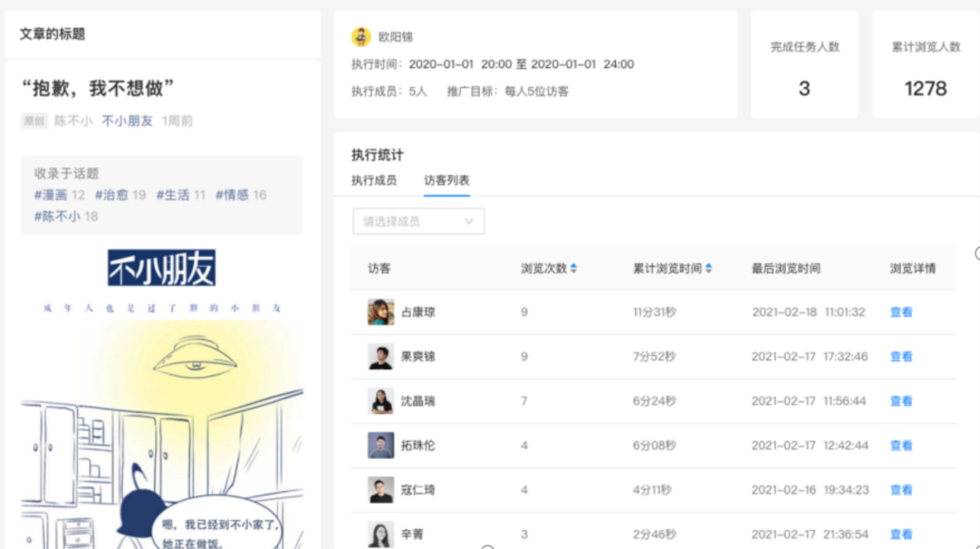The image size is (980, 549).
Task: Click 寇仁琦's visitor avatar
Action: (x=380, y=490)
